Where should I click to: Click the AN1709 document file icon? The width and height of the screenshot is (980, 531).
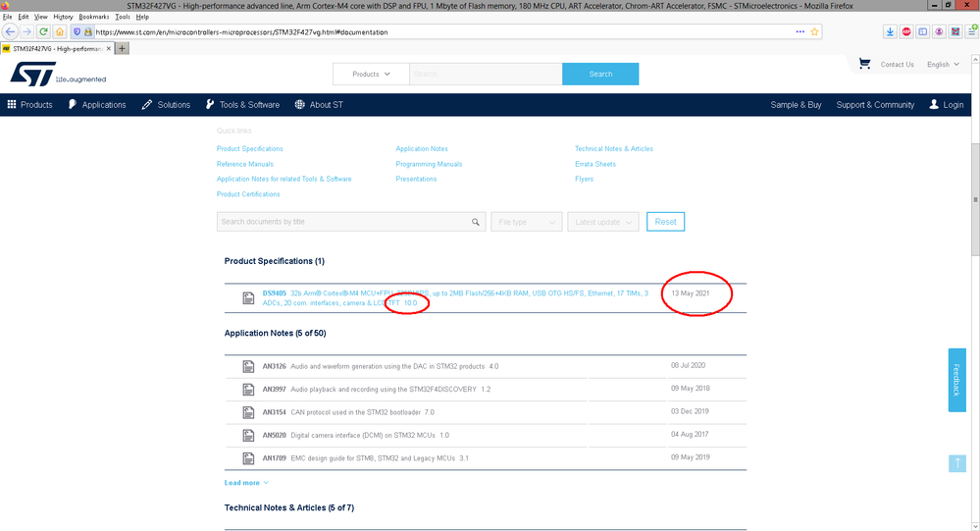[248, 458]
